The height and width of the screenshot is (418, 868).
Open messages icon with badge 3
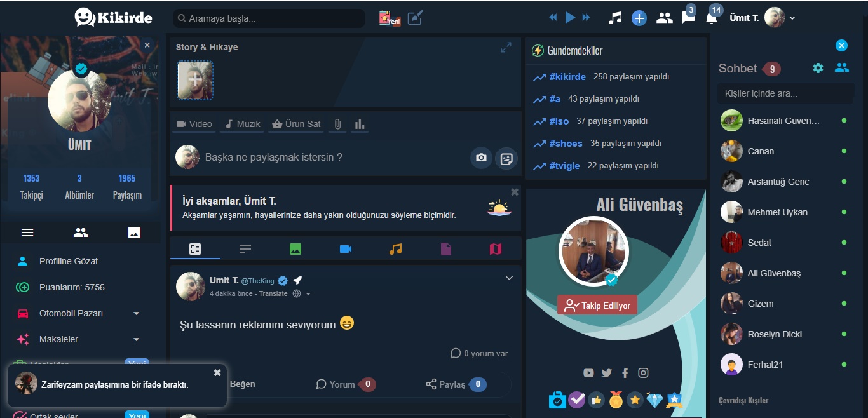tap(689, 17)
